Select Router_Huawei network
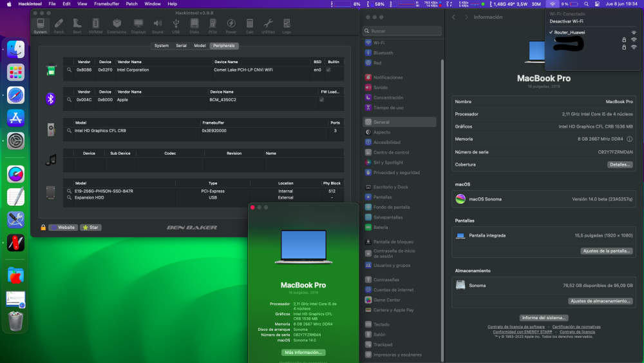Image resolution: width=644 pixels, height=363 pixels. tap(593, 32)
